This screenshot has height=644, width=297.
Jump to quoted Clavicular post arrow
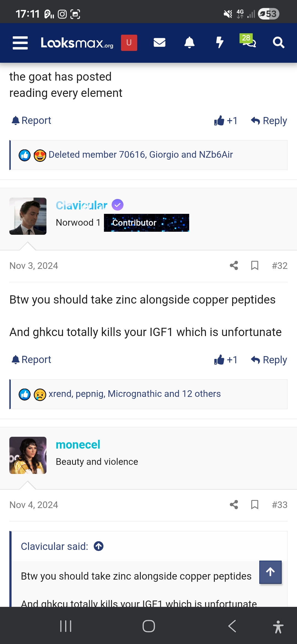[x=98, y=546]
